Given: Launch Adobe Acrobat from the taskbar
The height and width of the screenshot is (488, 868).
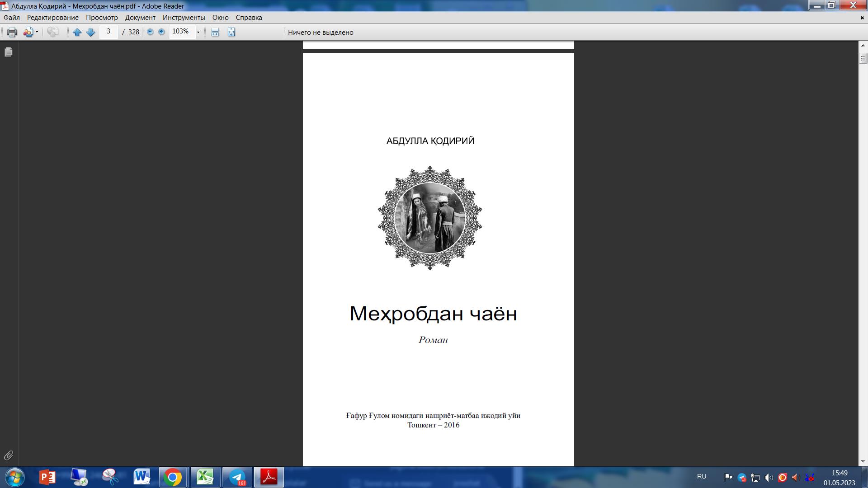Looking at the screenshot, I should pos(269,477).
